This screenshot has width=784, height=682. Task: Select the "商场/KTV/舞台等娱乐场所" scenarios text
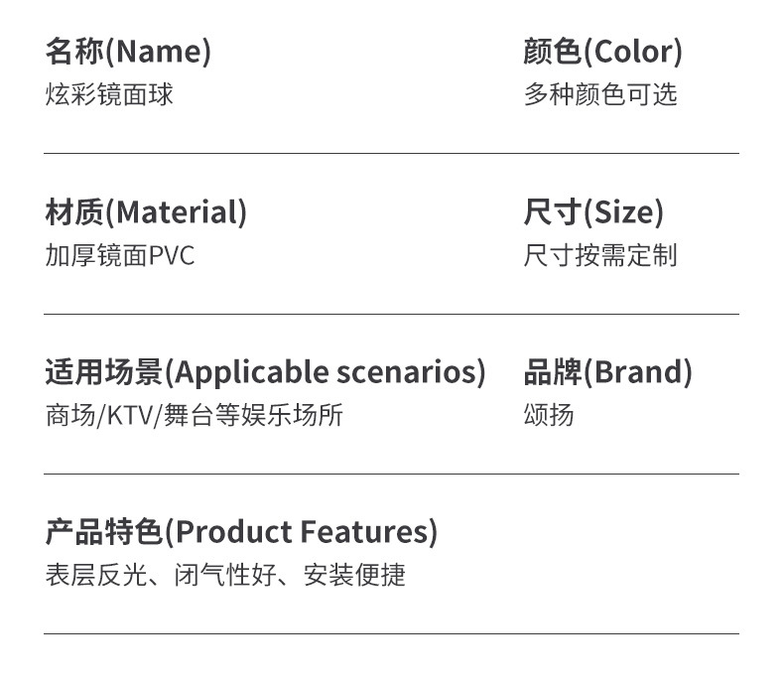point(195,416)
